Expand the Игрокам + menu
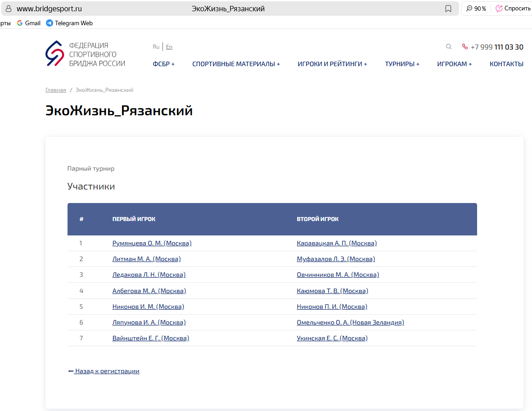The height and width of the screenshot is (411, 532). coord(454,64)
